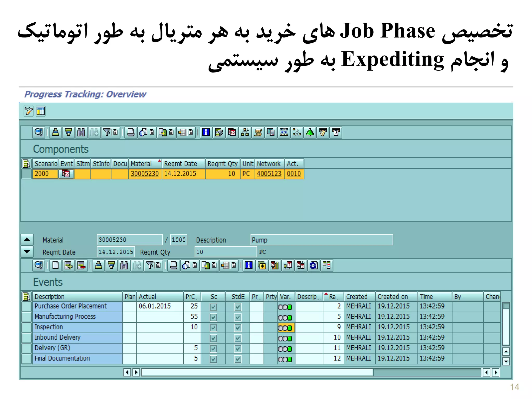This screenshot has width=532, height=399.
Task: Toggle Sc checkbox for Delivery (GR)
Action: 213,349
